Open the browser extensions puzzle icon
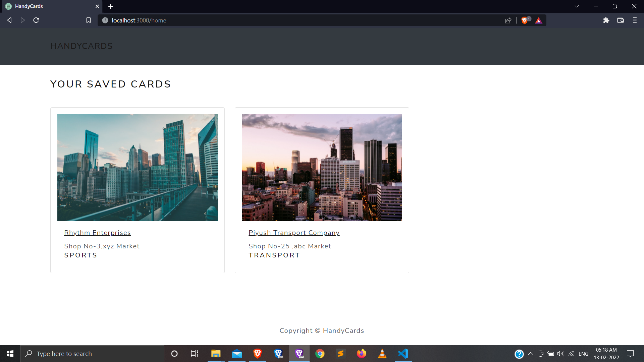644x362 pixels. tap(606, 20)
